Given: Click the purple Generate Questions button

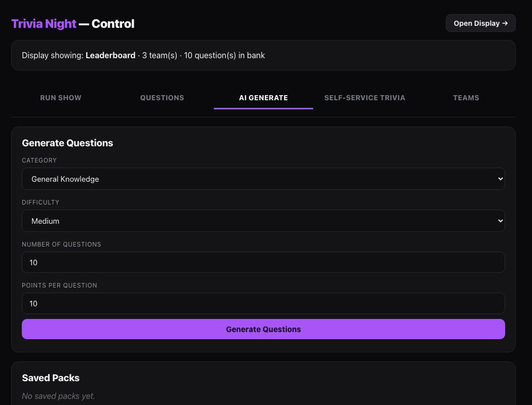Looking at the screenshot, I should [263, 329].
